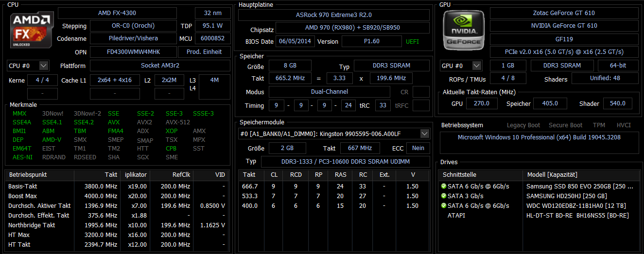Click the Dual-Channel mode field

(330, 92)
